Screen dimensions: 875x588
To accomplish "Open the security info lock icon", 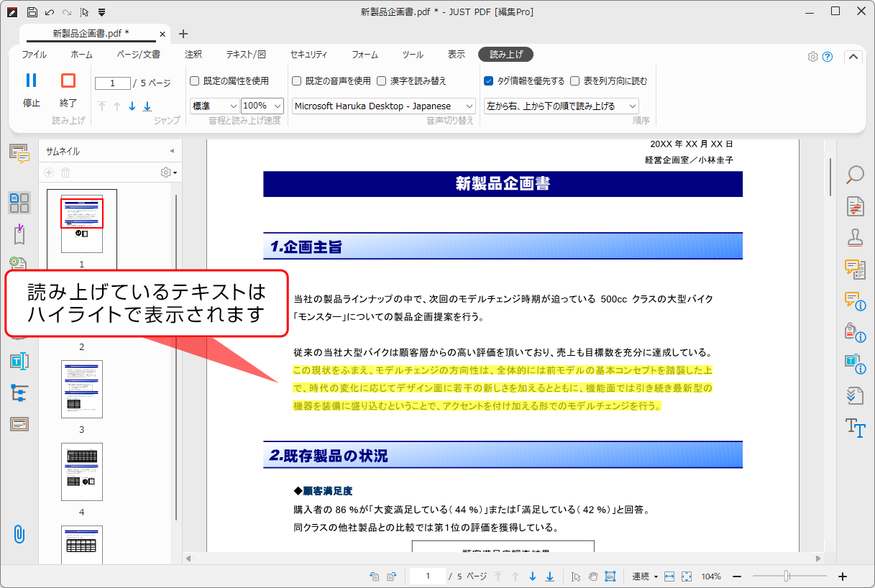I will (x=855, y=332).
